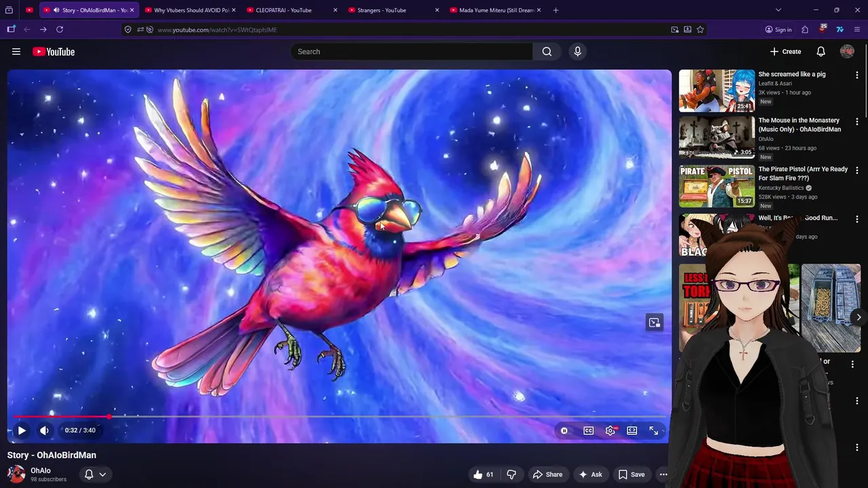Open the OhAlo channel name link
The image size is (868, 488).
click(41, 470)
